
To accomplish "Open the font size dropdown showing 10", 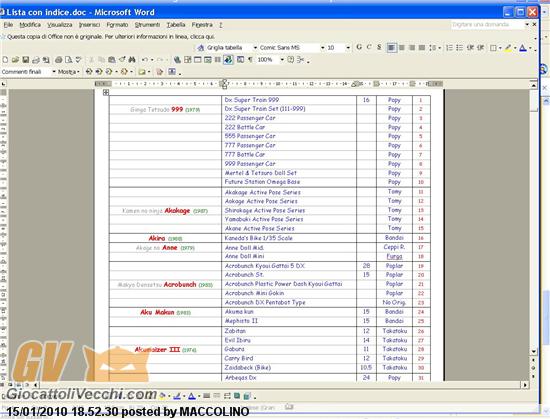I will (x=348, y=48).
